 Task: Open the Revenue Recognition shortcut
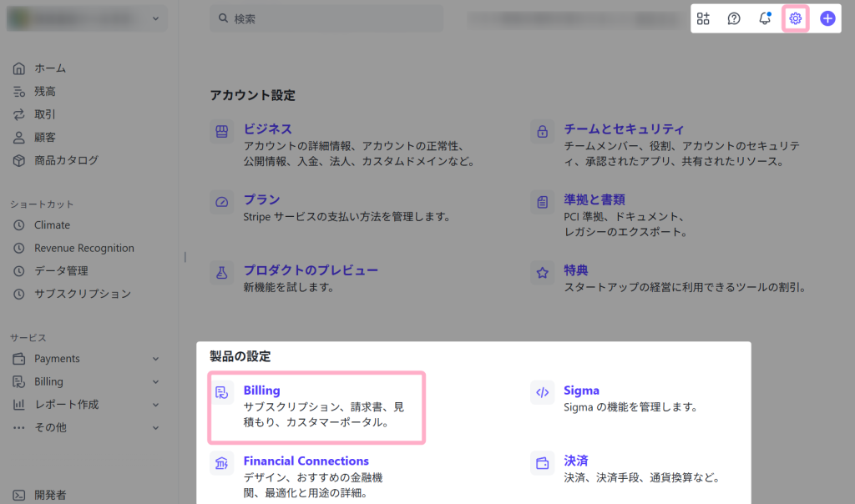click(x=84, y=248)
